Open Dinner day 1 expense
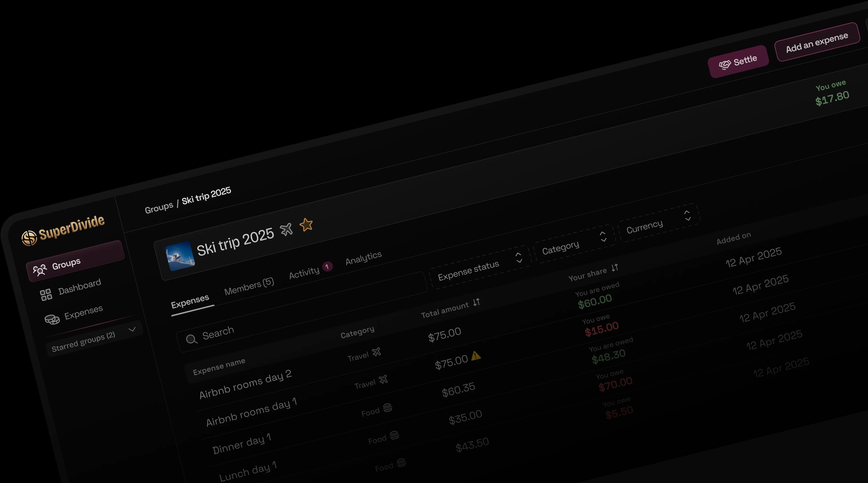Image resolution: width=868 pixels, height=483 pixels. point(242,444)
